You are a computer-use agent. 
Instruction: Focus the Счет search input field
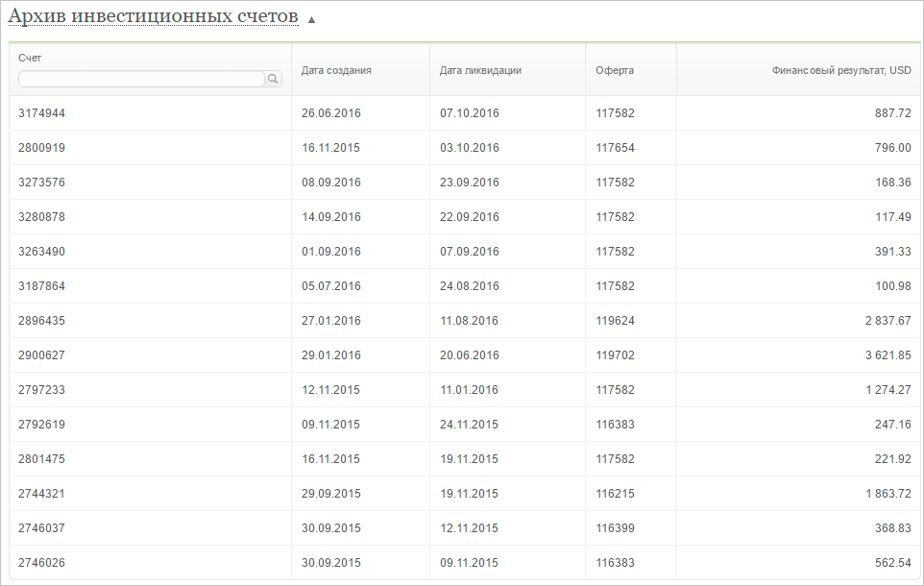pyautogui.click(x=140, y=80)
